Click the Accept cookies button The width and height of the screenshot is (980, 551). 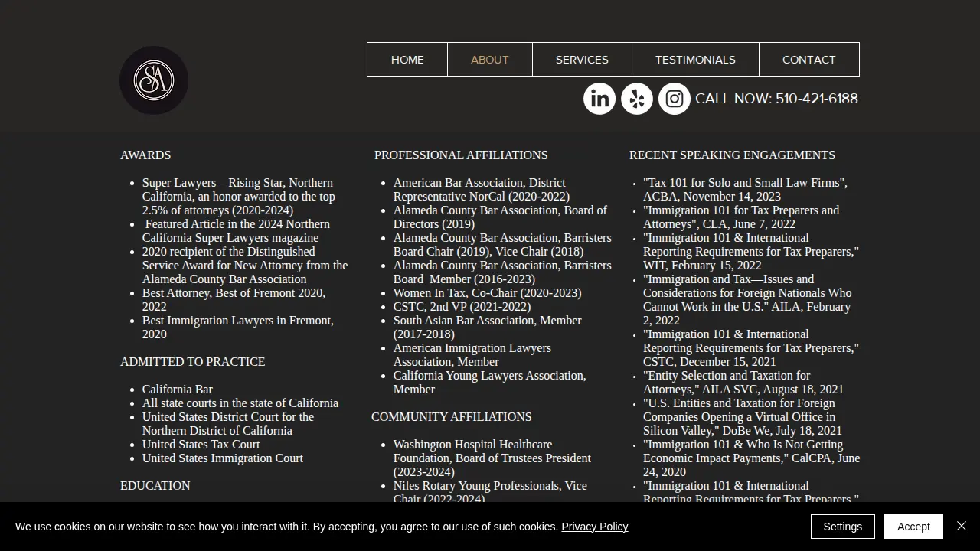(913, 527)
